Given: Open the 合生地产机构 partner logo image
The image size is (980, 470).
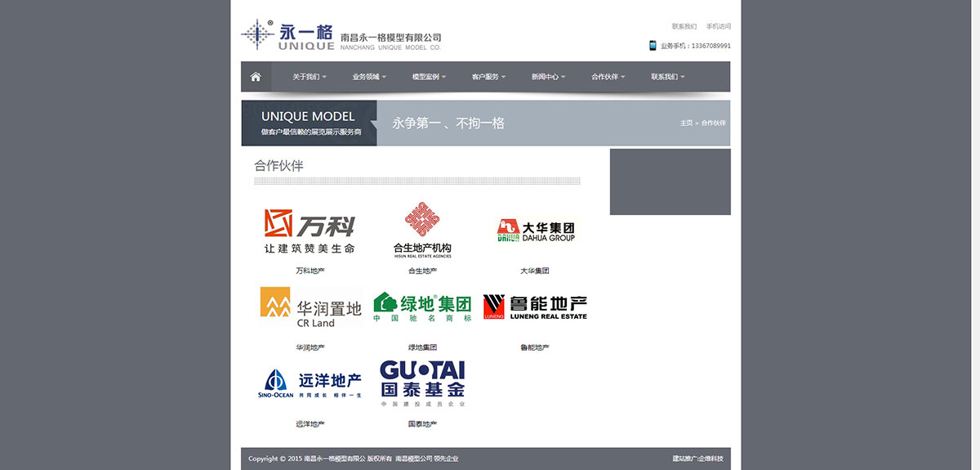Looking at the screenshot, I should coord(422,230).
